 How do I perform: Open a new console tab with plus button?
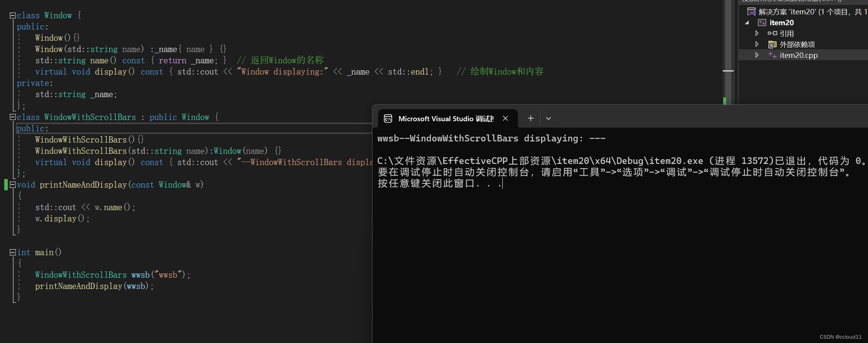point(531,118)
